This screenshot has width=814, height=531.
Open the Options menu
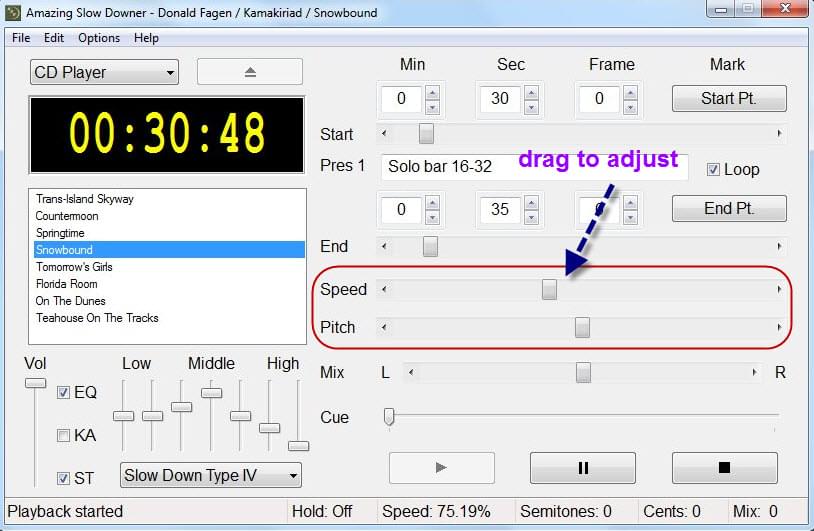99,38
